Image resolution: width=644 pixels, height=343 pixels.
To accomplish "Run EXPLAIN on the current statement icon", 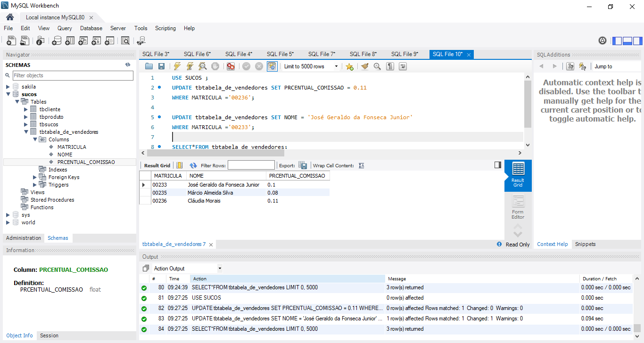I will pyautogui.click(x=202, y=66).
